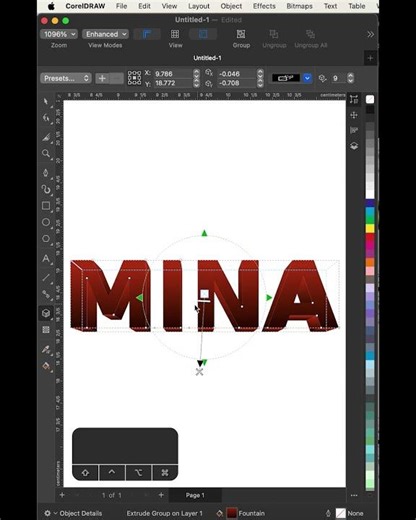Click the status bar gear settings icon
Image resolution: width=416 pixels, height=520 pixels.
[48, 513]
